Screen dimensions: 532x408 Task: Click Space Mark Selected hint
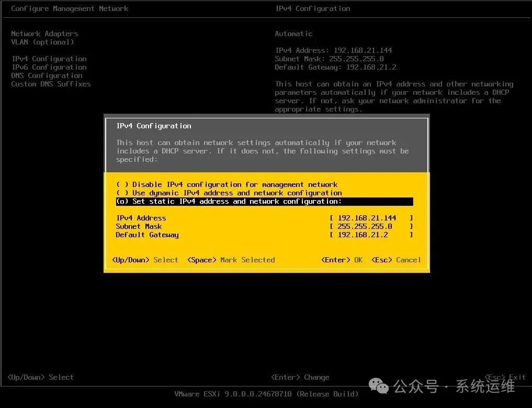231,260
